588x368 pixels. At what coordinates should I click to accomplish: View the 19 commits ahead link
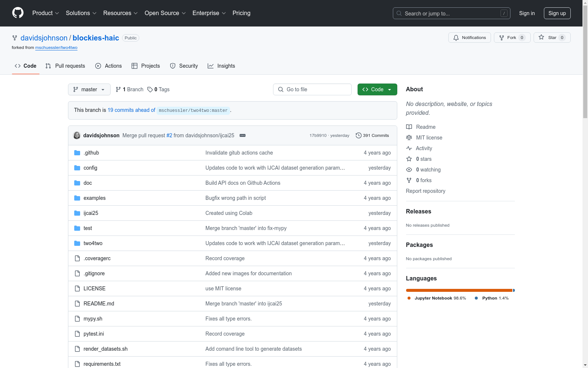point(132,110)
